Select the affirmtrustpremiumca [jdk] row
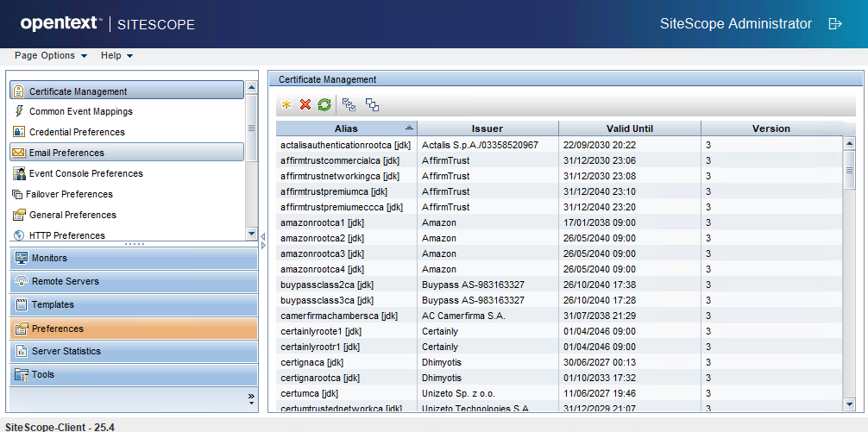 559,191
